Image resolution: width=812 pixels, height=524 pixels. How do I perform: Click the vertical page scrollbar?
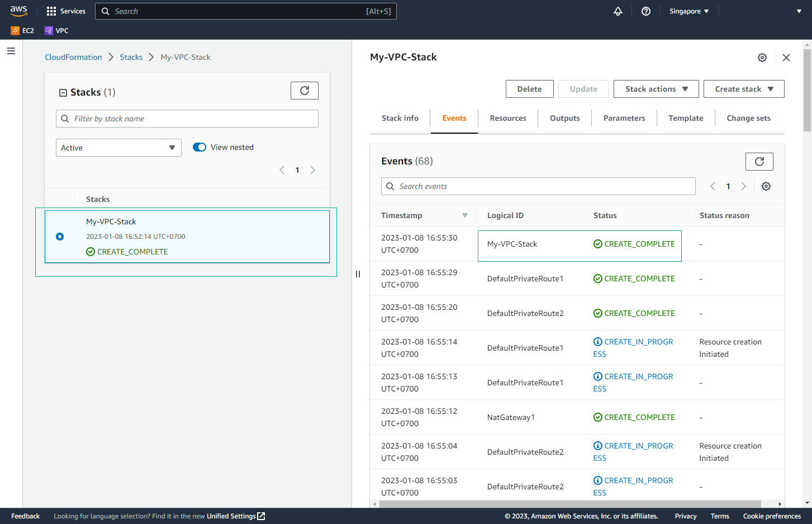pos(807,89)
